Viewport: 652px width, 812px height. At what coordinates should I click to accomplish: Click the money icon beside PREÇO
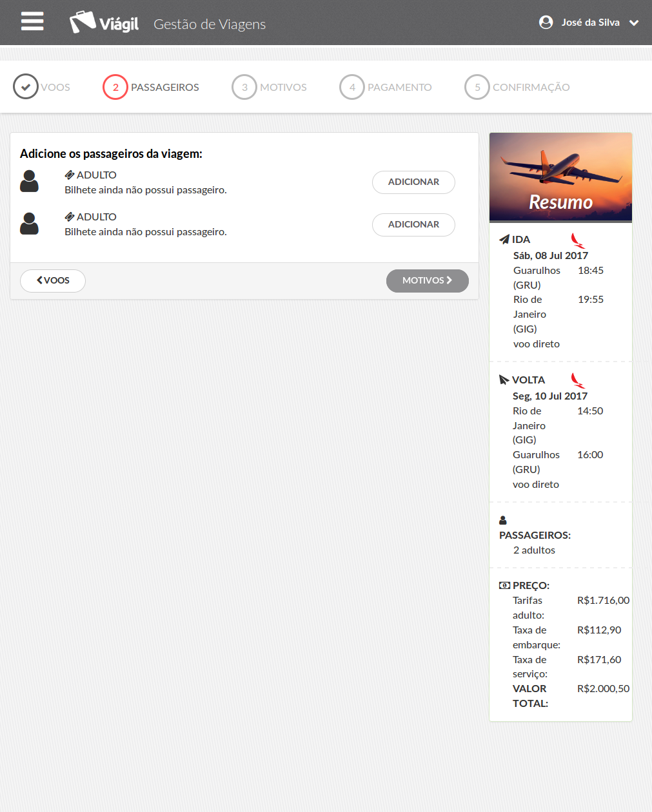pyautogui.click(x=504, y=585)
